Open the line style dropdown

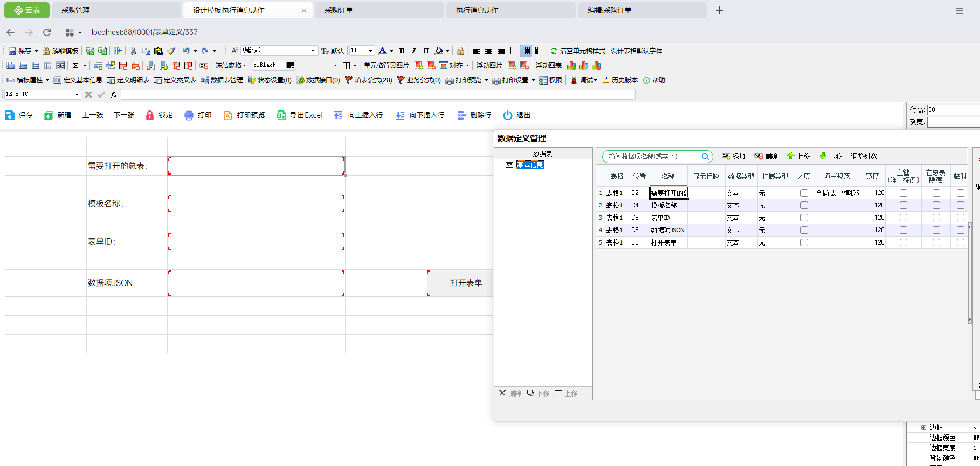[x=335, y=66]
